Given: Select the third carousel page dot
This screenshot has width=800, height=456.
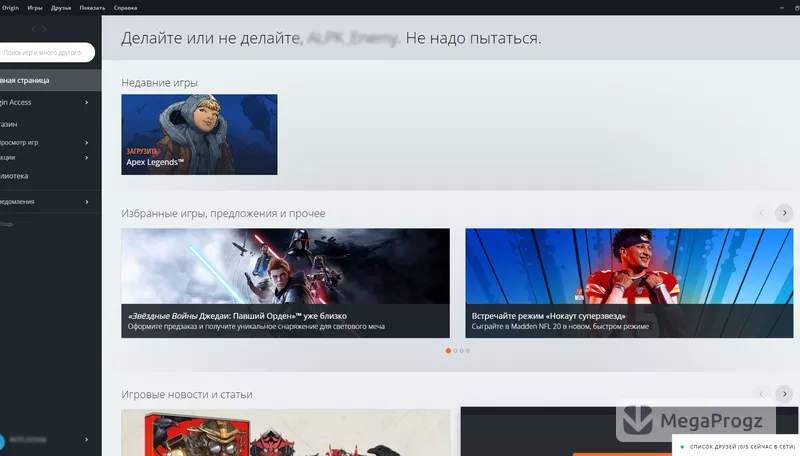Looking at the screenshot, I should pos(461,351).
